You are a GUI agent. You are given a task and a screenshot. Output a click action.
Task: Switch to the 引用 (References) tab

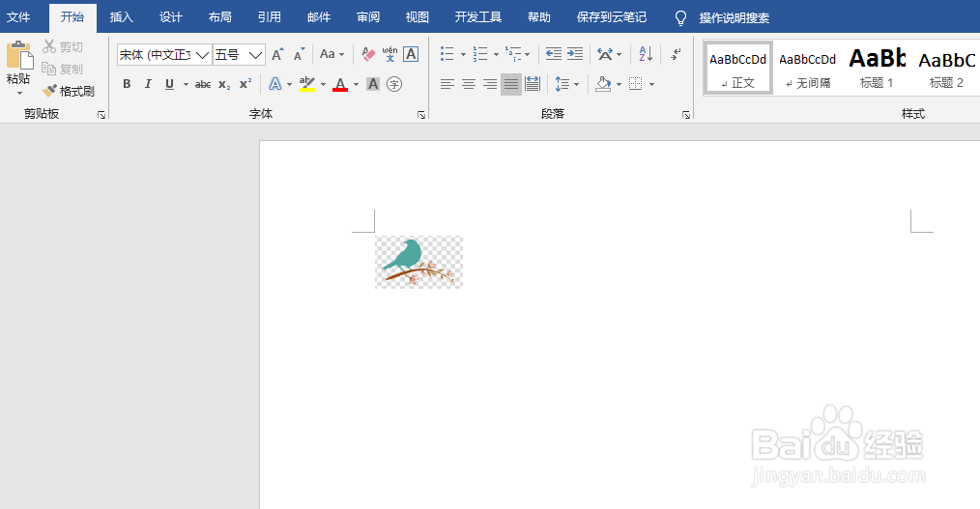270,17
